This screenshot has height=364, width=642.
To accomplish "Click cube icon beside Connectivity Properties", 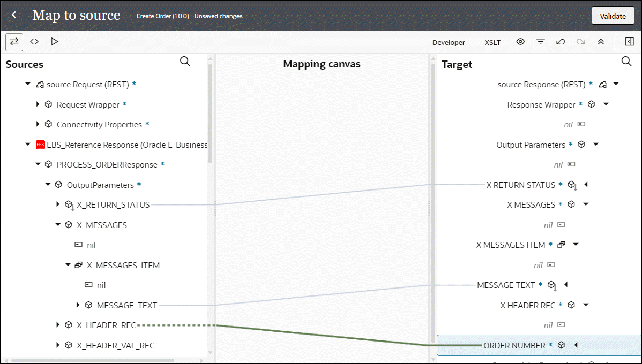I will click(x=48, y=124).
